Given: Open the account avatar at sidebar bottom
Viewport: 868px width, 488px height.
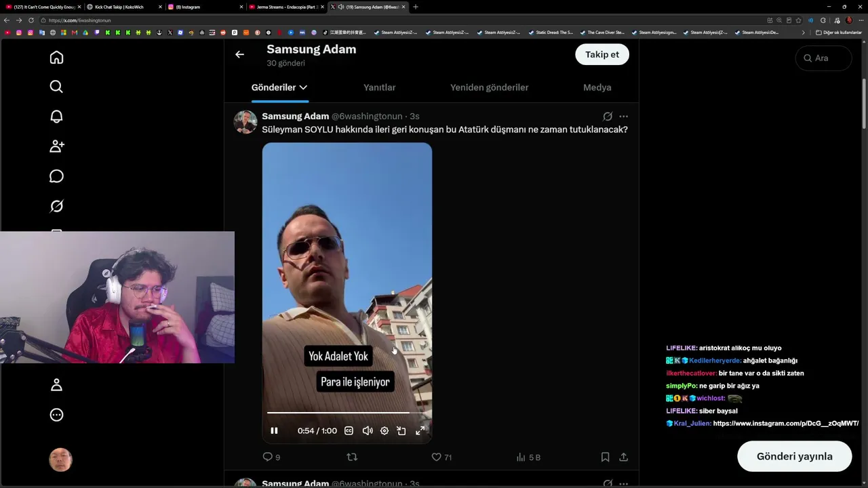Looking at the screenshot, I should (60, 460).
